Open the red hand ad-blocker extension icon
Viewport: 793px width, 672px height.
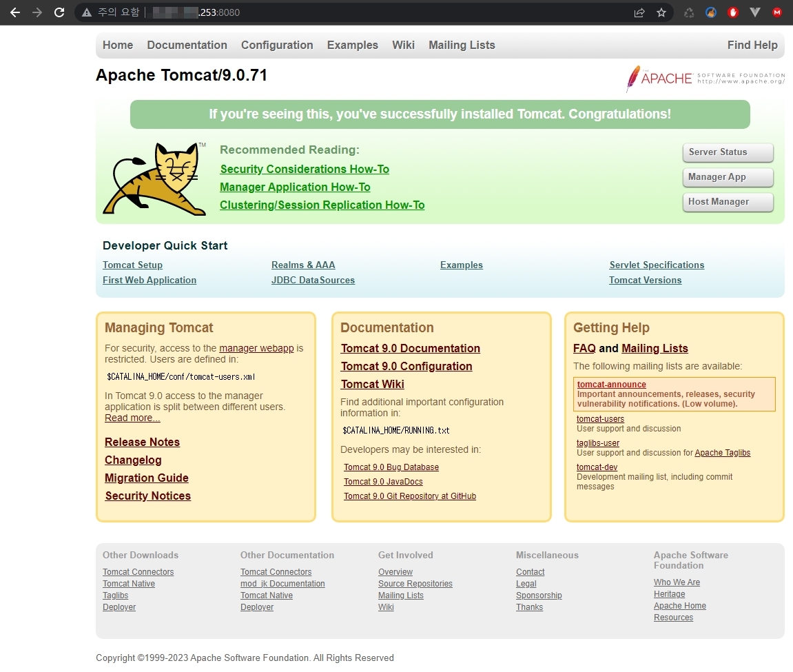coord(733,12)
